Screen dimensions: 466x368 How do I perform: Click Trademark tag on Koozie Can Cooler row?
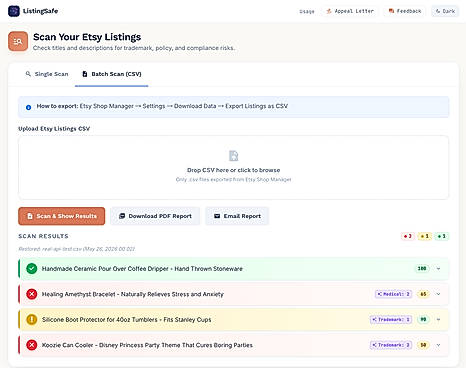[x=391, y=345]
